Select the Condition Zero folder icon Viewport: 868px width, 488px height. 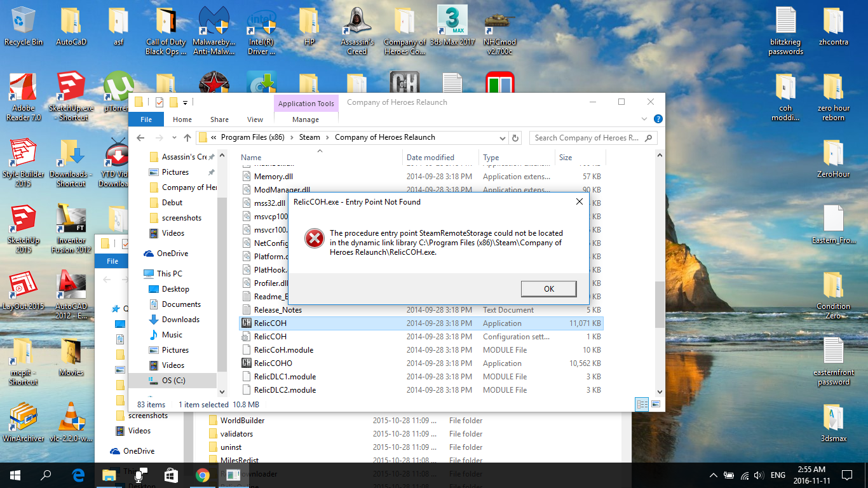coord(833,295)
